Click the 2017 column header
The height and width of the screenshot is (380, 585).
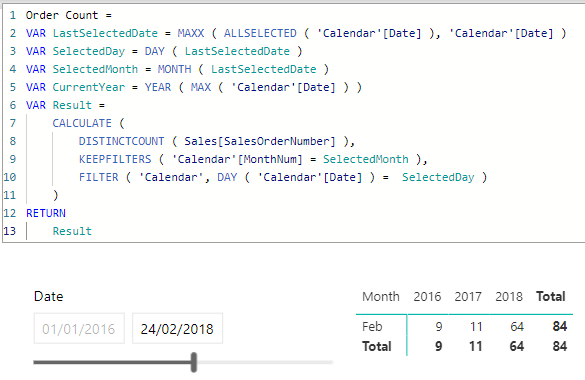468,296
